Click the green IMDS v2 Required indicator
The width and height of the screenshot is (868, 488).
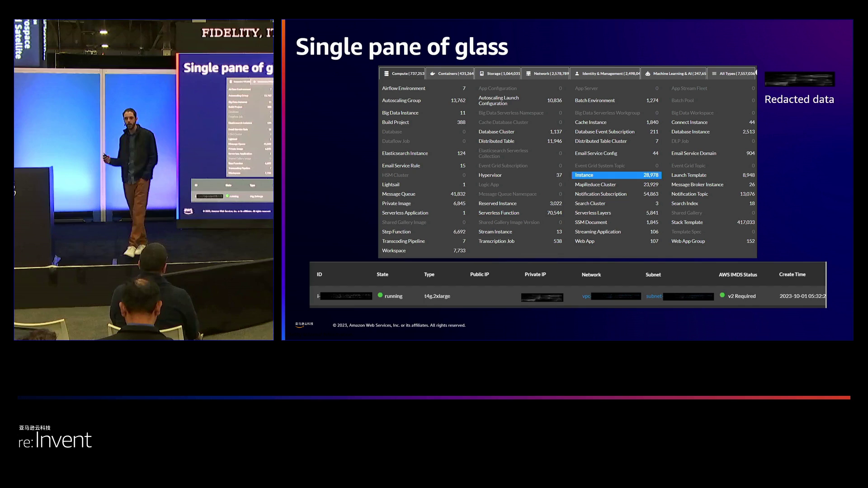coord(722,296)
